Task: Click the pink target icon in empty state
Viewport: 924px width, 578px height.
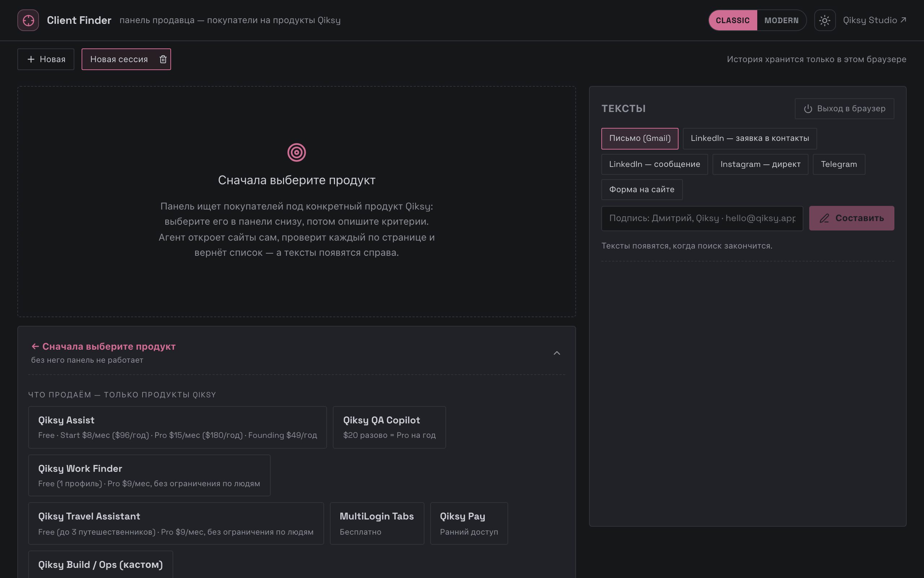Action: pos(297,152)
